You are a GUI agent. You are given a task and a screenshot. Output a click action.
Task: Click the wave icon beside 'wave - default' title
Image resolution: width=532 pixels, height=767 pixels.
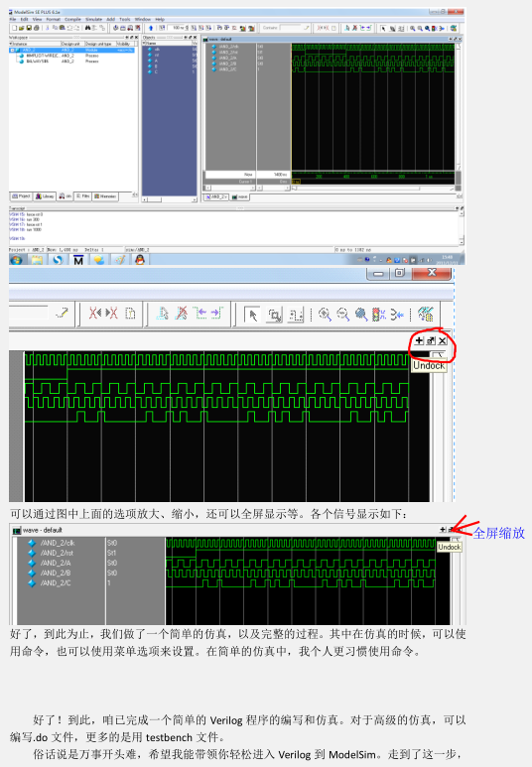click(x=17, y=530)
